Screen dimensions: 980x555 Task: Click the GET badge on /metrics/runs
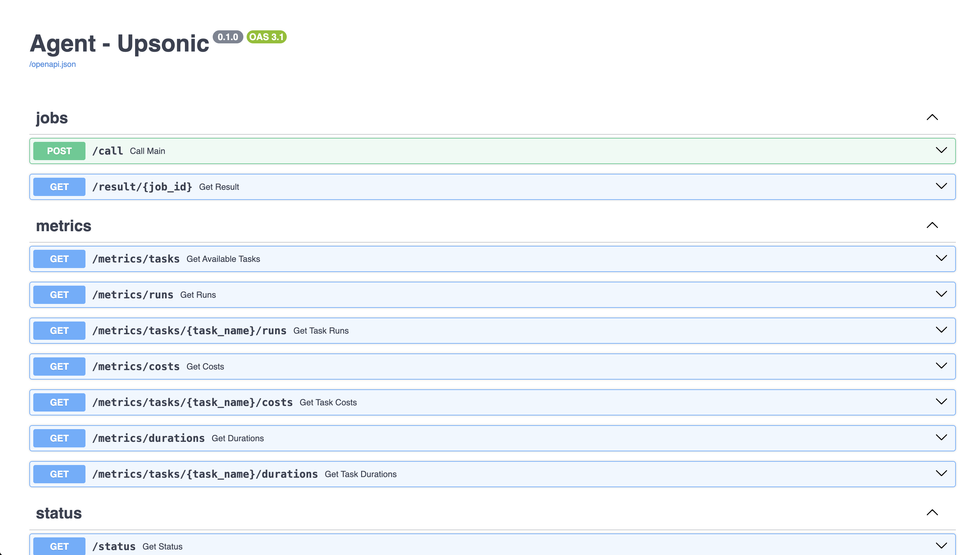(x=59, y=294)
